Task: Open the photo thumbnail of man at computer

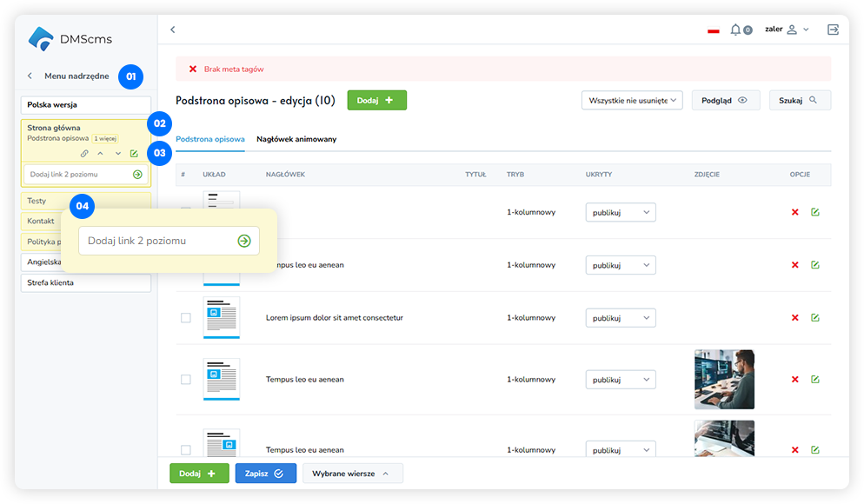Action: coord(724,380)
